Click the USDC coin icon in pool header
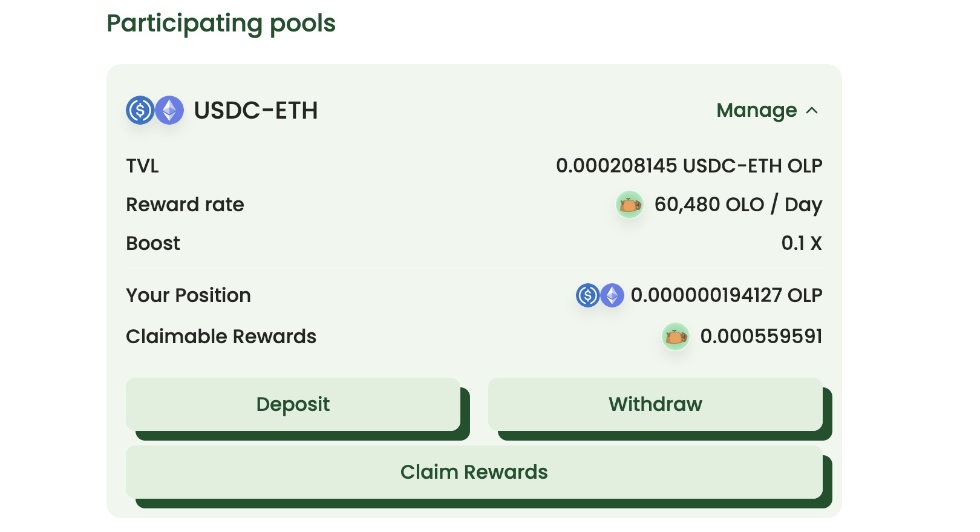This screenshot has width=980, height=532. (140, 110)
